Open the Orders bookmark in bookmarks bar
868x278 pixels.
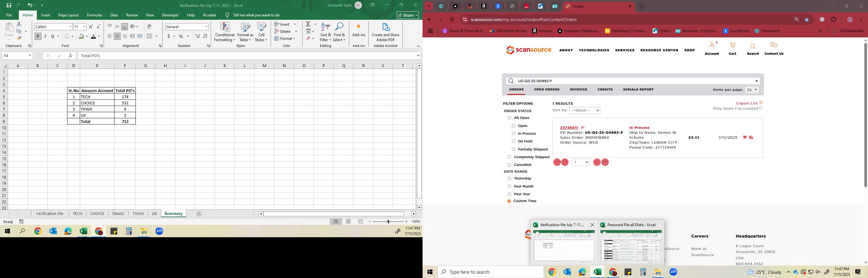pos(661,31)
